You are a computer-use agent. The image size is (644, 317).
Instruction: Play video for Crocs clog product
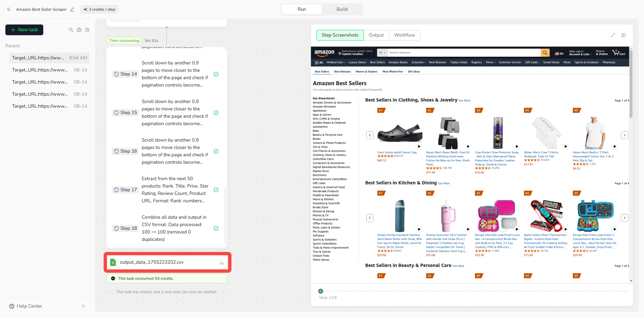pos(419,147)
